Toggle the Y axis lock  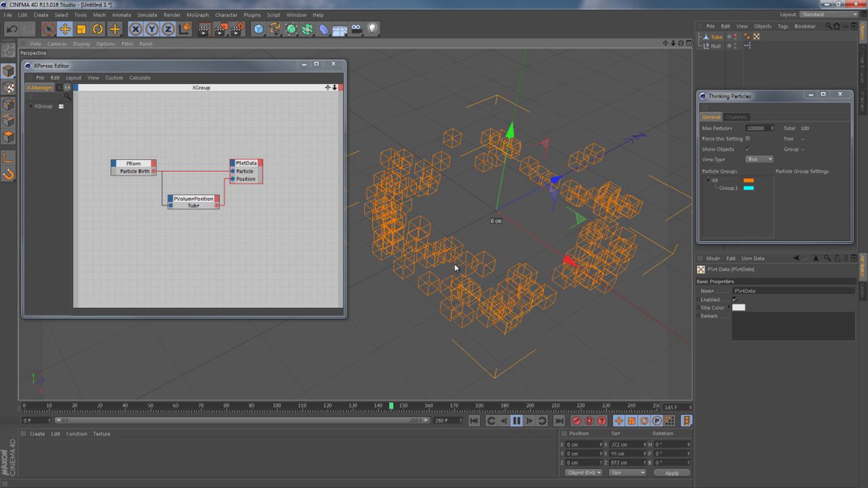pyautogui.click(x=152, y=29)
